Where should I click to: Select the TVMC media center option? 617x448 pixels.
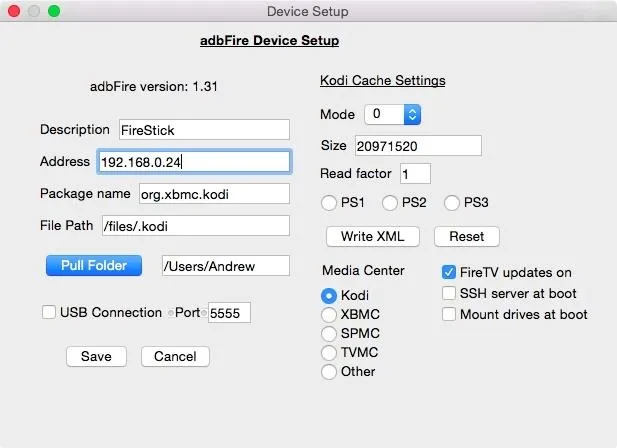329,352
